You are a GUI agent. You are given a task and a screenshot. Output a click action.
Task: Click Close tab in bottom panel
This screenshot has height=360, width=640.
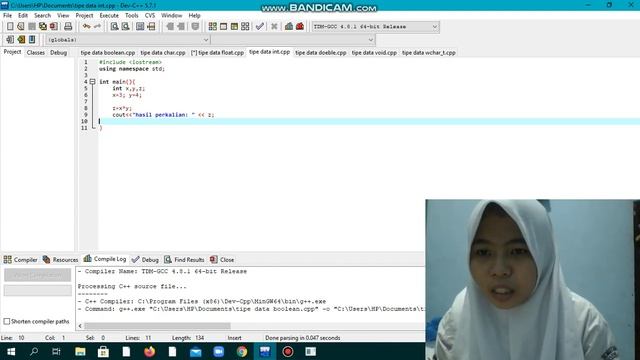click(x=222, y=260)
